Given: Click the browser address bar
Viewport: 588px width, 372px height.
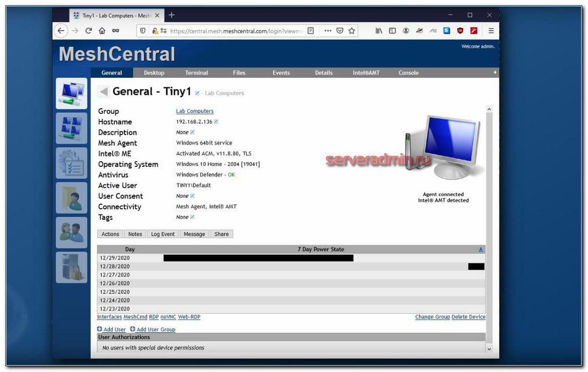Looking at the screenshot, I should (x=233, y=31).
